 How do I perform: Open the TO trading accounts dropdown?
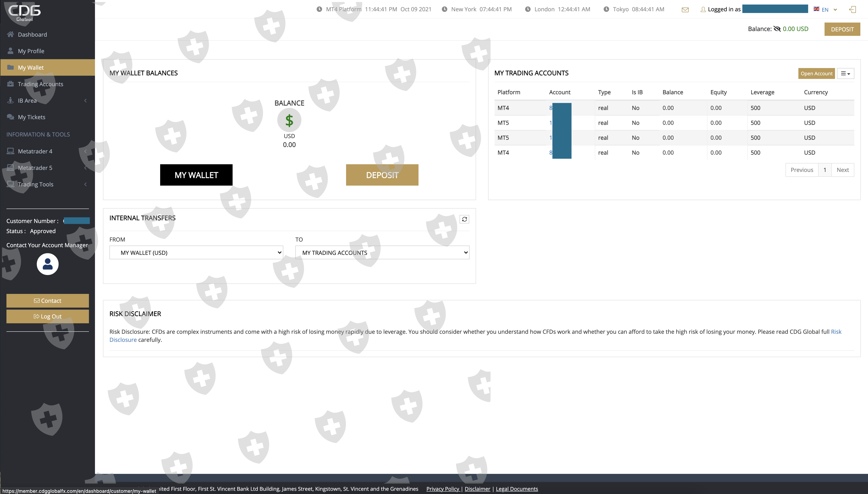pyautogui.click(x=382, y=252)
